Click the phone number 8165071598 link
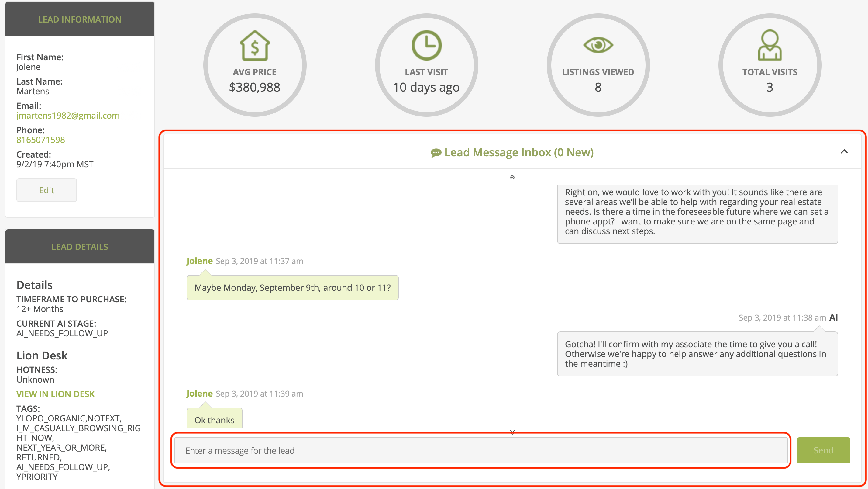868x489 pixels. point(40,140)
